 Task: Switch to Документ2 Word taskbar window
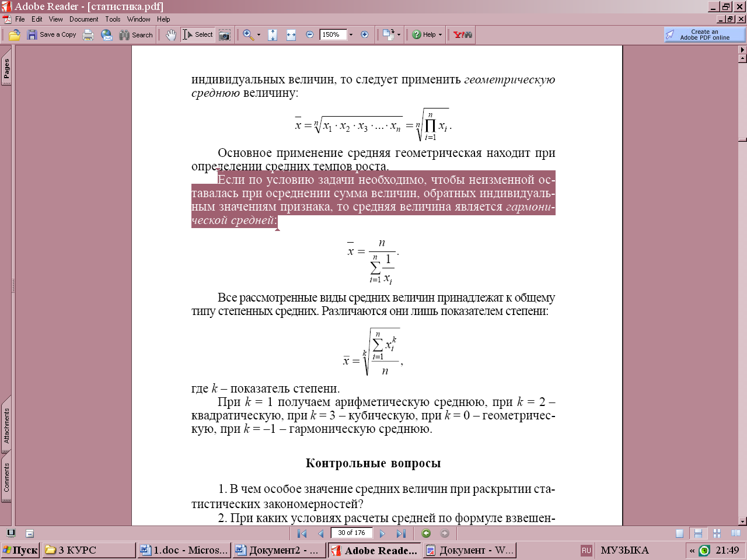click(279, 550)
